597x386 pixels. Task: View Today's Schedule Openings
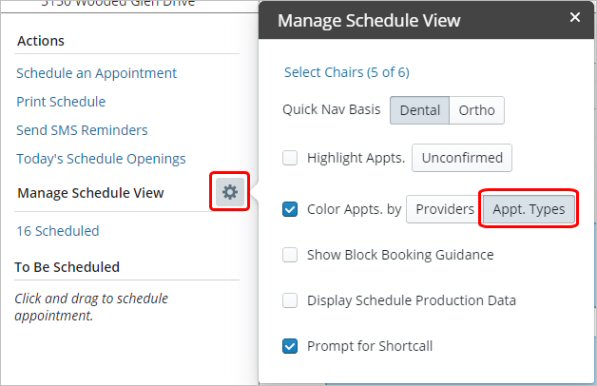pyautogui.click(x=101, y=159)
